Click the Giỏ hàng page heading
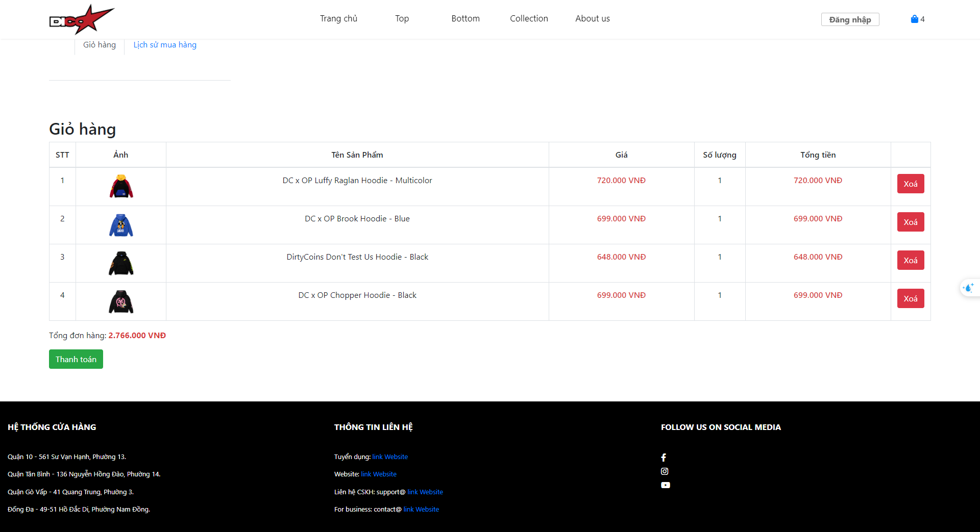 (x=83, y=129)
